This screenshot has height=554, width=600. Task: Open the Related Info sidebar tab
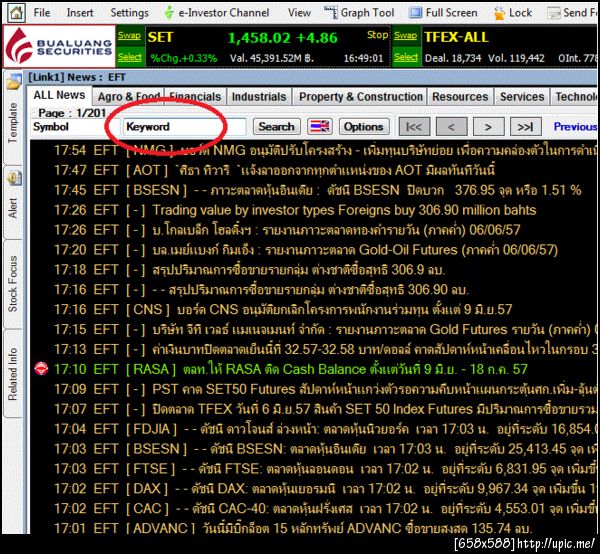pyautogui.click(x=13, y=373)
